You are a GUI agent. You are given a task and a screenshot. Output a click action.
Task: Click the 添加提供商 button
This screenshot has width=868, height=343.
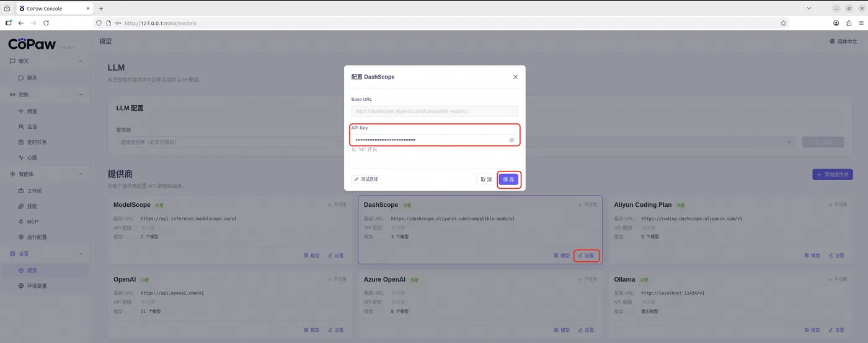[x=833, y=175]
